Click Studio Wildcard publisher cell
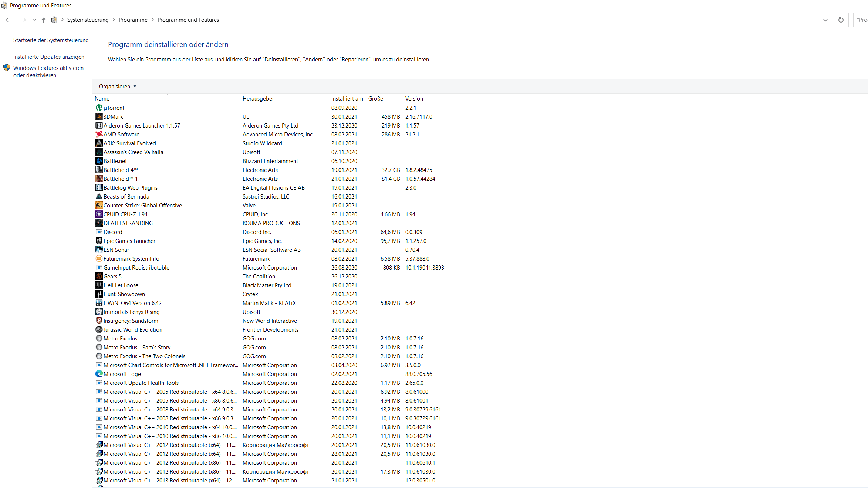The height and width of the screenshot is (488, 868). pos(262,143)
